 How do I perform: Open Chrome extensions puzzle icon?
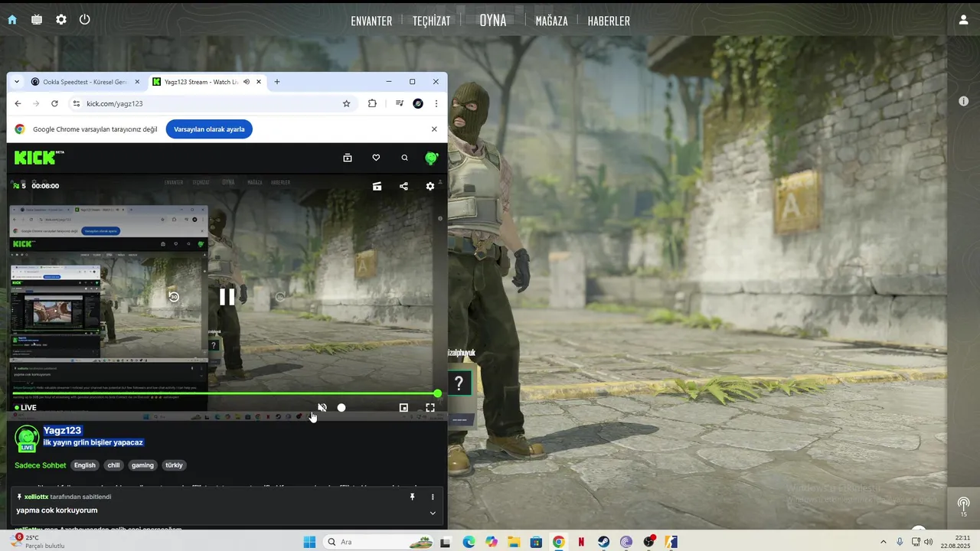pos(372,103)
